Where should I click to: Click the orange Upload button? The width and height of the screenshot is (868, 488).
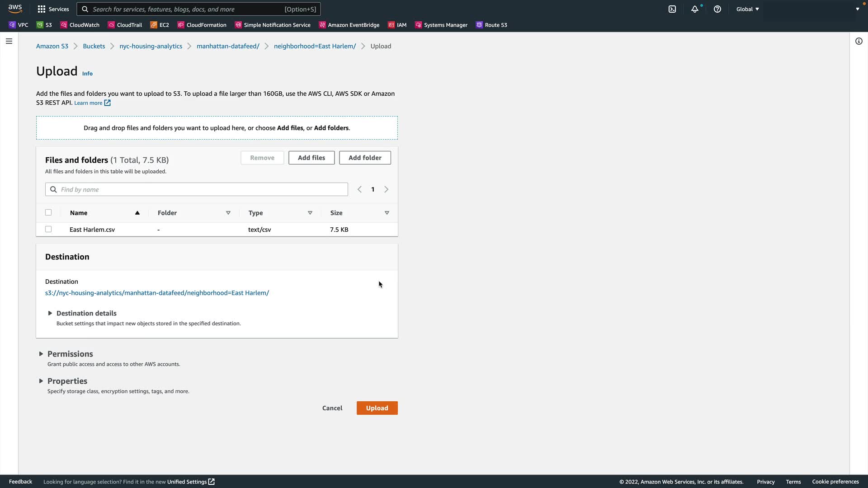click(377, 408)
